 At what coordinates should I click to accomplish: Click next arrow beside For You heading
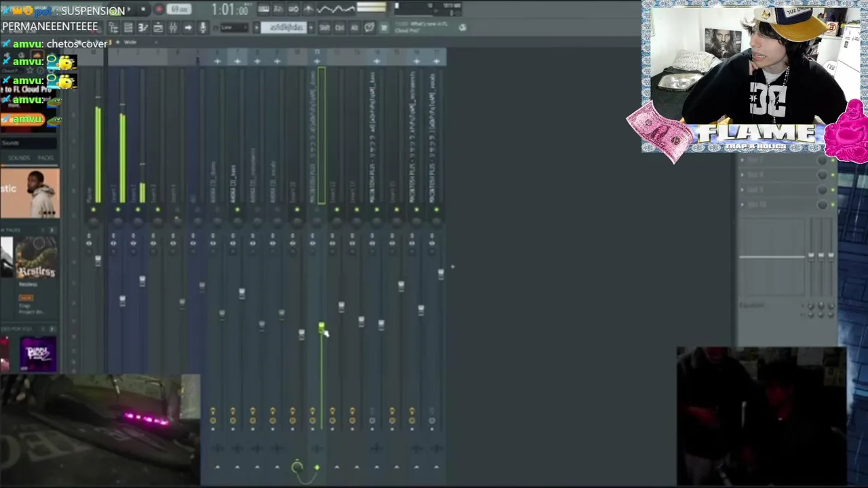point(52,329)
